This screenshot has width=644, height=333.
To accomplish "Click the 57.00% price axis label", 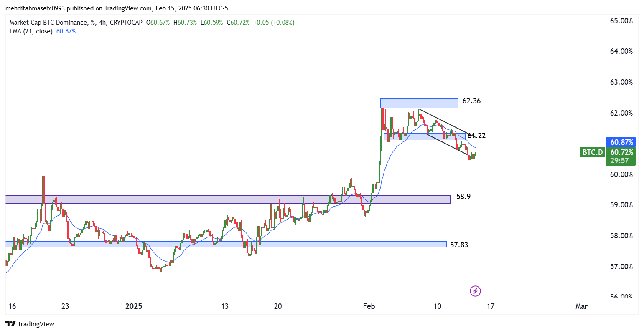I will (621, 267).
